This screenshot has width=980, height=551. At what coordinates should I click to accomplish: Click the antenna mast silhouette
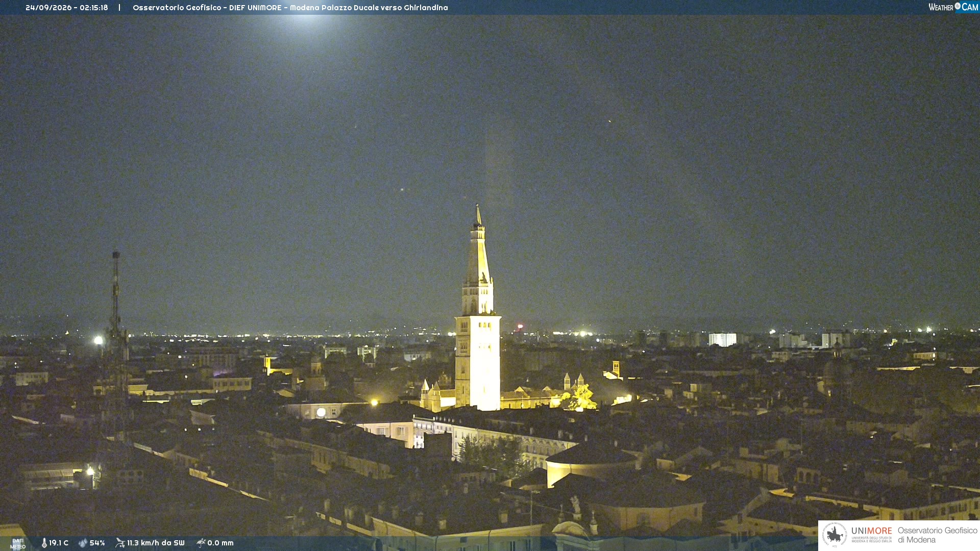[116, 327]
